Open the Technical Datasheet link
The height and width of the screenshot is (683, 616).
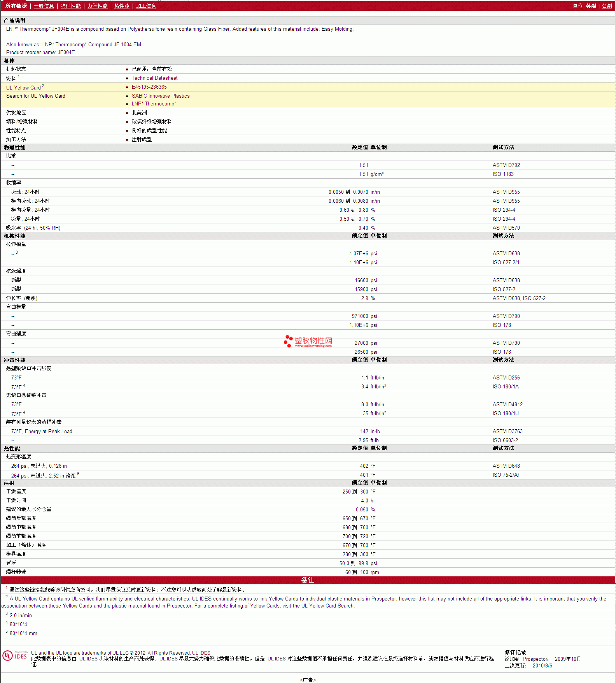point(154,78)
